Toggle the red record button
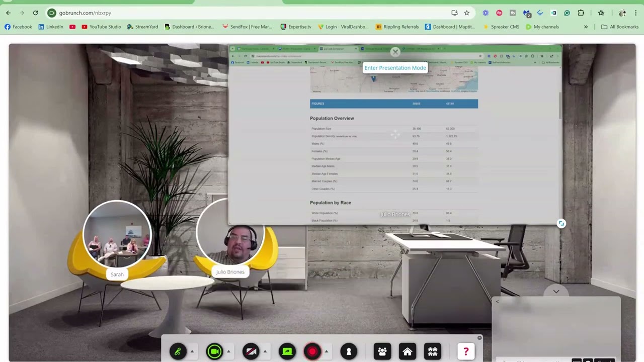Image resolution: width=644 pixels, height=362 pixels. point(312,351)
